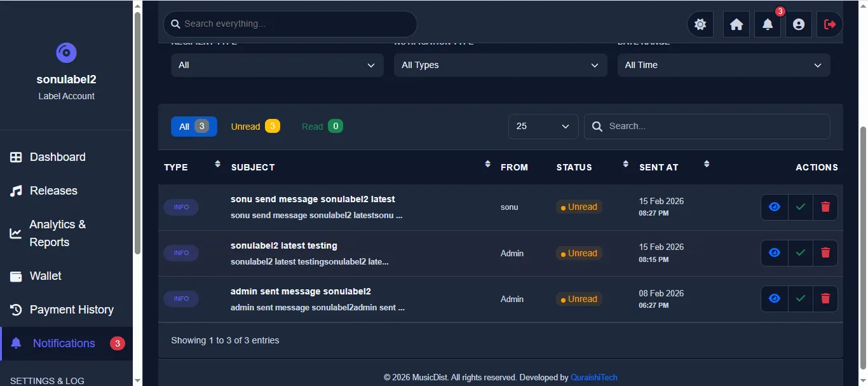868x386 pixels.
Task: Switch to the Unread notifications tab
Action: [255, 127]
